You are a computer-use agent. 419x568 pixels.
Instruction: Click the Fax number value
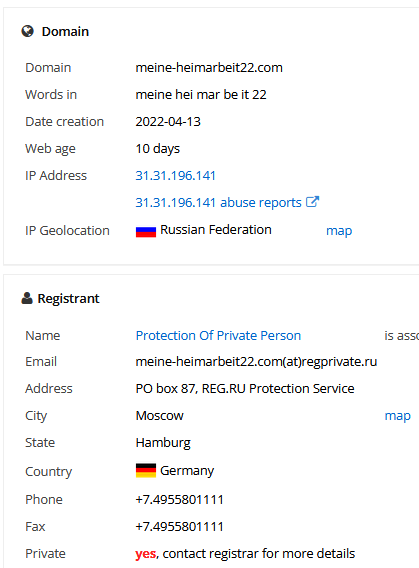[180, 526]
